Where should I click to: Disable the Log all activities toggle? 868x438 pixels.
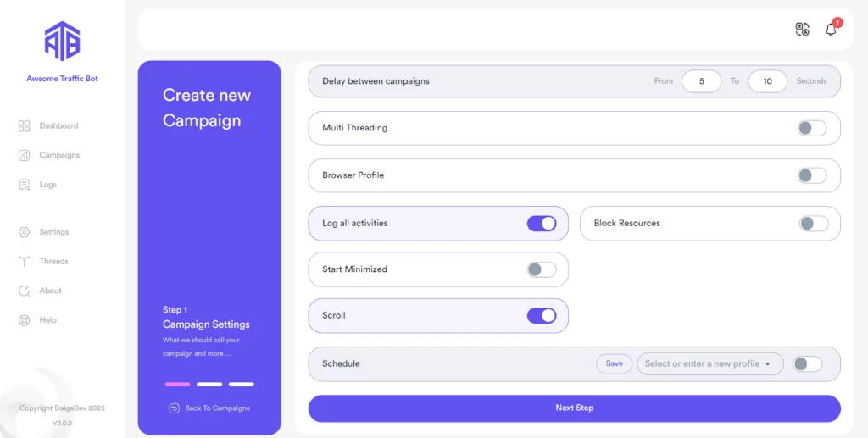pos(542,224)
